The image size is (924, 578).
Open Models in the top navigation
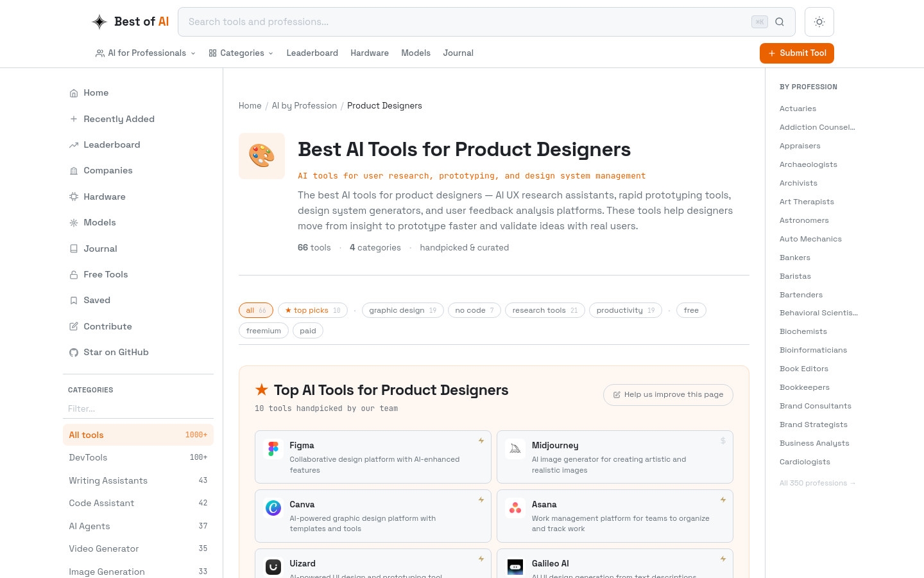coord(416,53)
